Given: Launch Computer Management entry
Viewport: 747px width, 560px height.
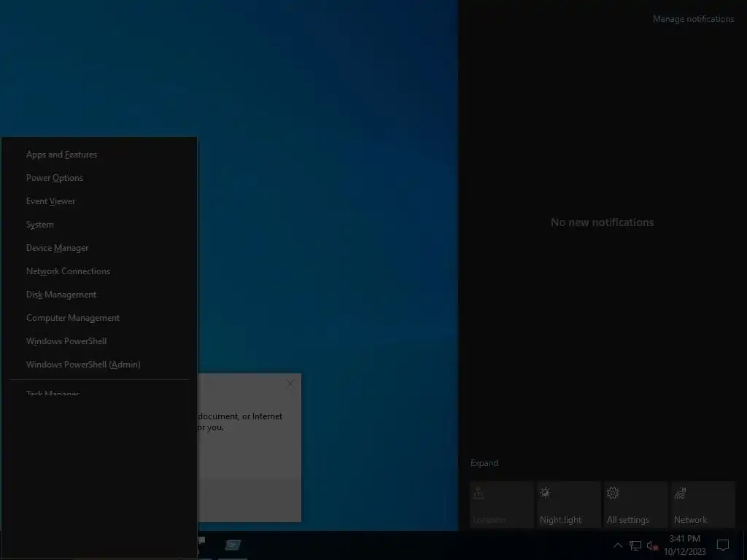Looking at the screenshot, I should point(99,318).
